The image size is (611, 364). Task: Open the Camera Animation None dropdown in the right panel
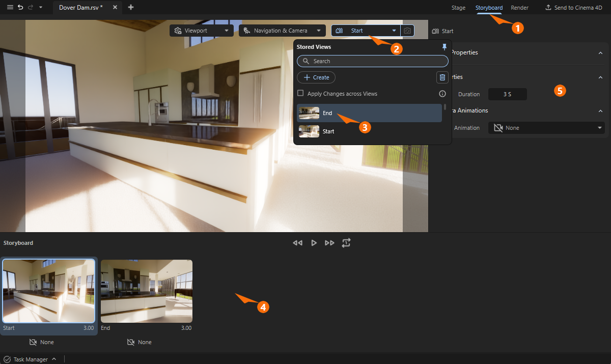pyautogui.click(x=546, y=128)
